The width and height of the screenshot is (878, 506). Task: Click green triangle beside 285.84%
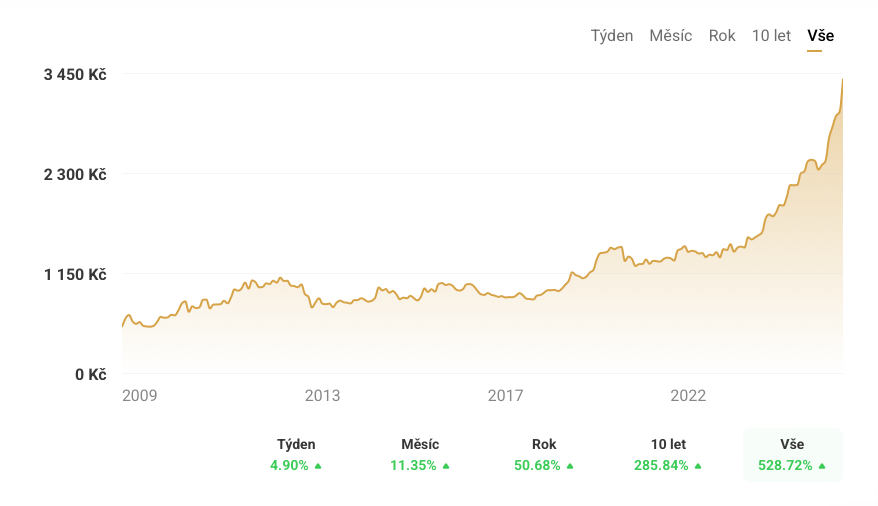coord(698,466)
